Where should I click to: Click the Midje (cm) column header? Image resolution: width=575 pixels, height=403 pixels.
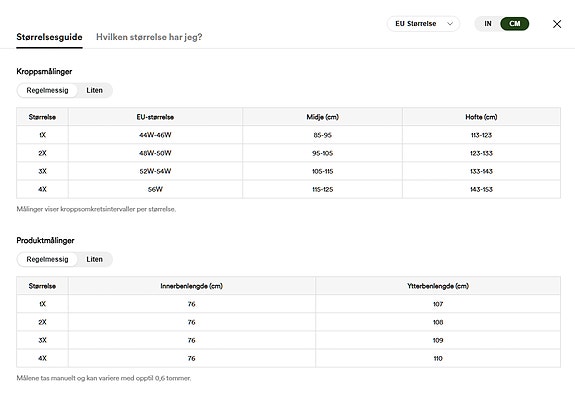(x=322, y=117)
